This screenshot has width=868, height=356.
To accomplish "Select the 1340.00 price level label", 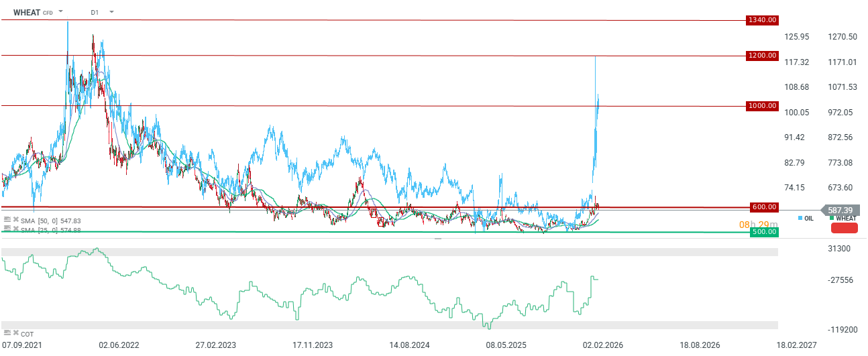I will [x=762, y=20].
